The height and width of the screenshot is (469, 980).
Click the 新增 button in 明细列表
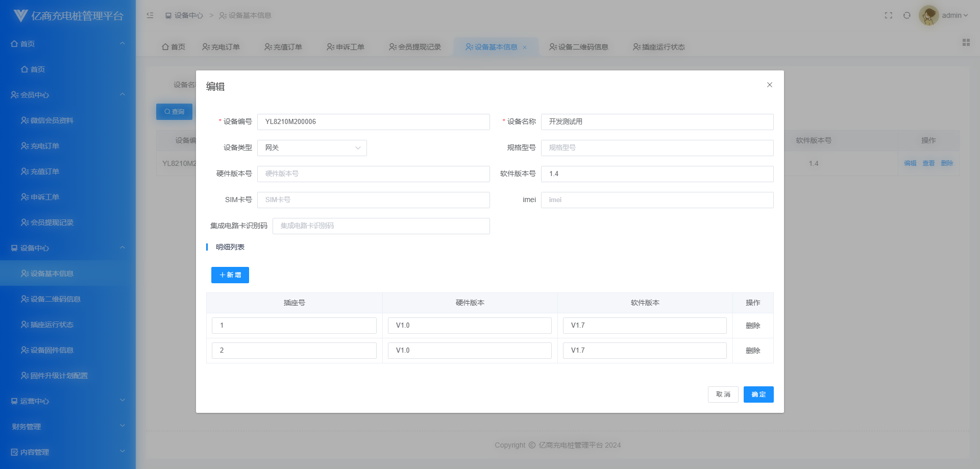(230, 275)
